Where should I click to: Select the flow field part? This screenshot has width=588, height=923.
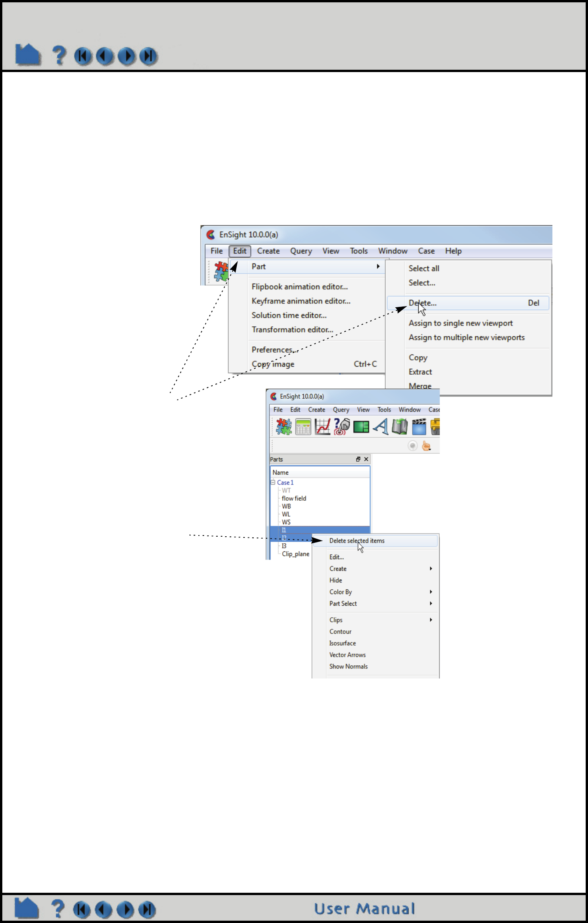click(x=294, y=498)
